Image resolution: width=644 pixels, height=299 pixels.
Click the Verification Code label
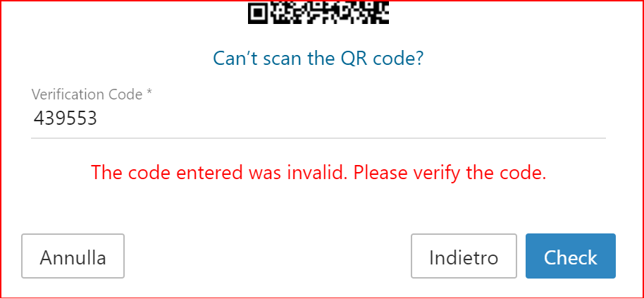click(x=91, y=94)
